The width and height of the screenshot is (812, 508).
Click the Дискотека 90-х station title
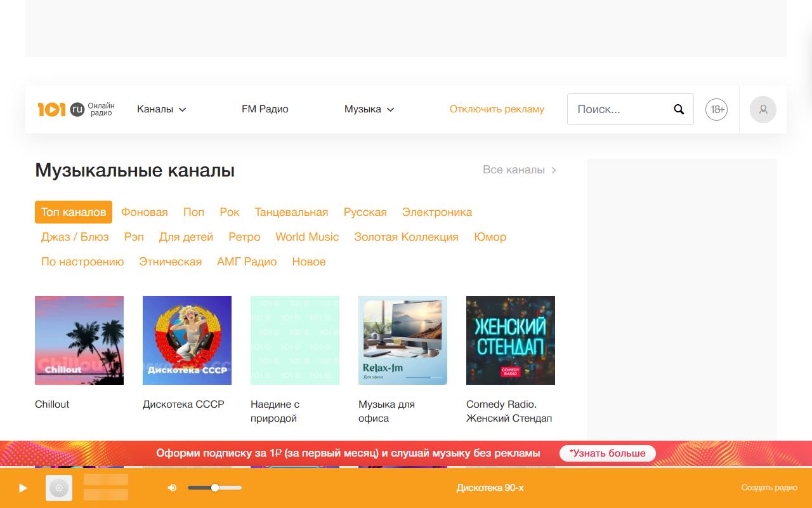490,488
